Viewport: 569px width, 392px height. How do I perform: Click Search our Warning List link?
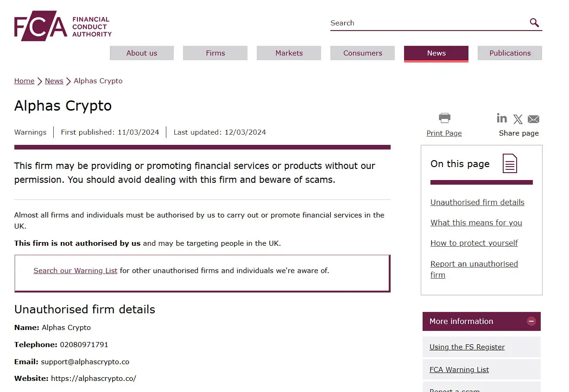(x=76, y=271)
